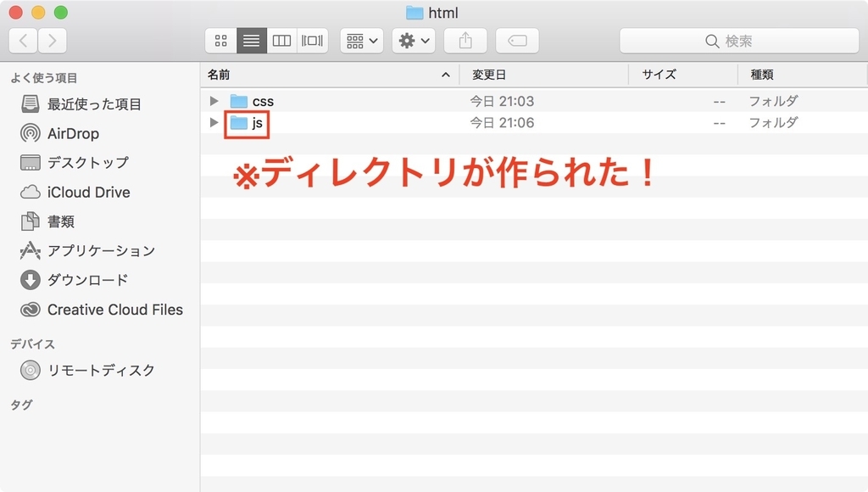Select the js folder name
Viewport: 868px width, 492px height.
click(x=258, y=123)
